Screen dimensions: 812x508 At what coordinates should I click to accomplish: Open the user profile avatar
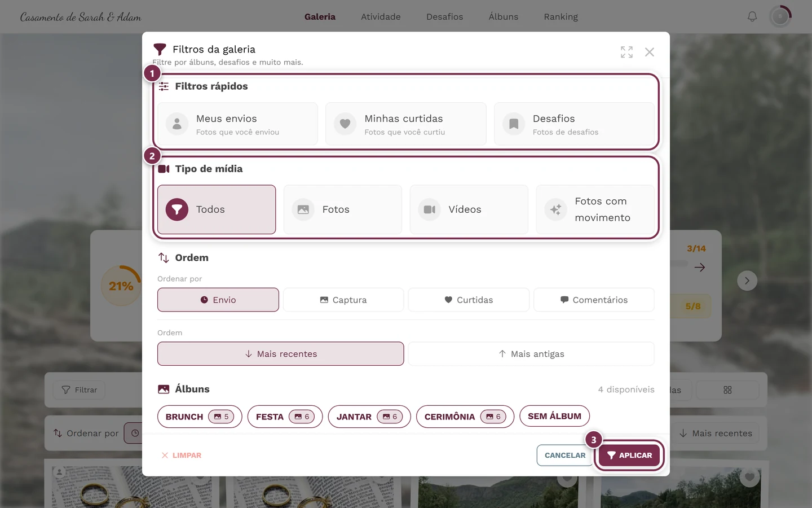(780, 17)
